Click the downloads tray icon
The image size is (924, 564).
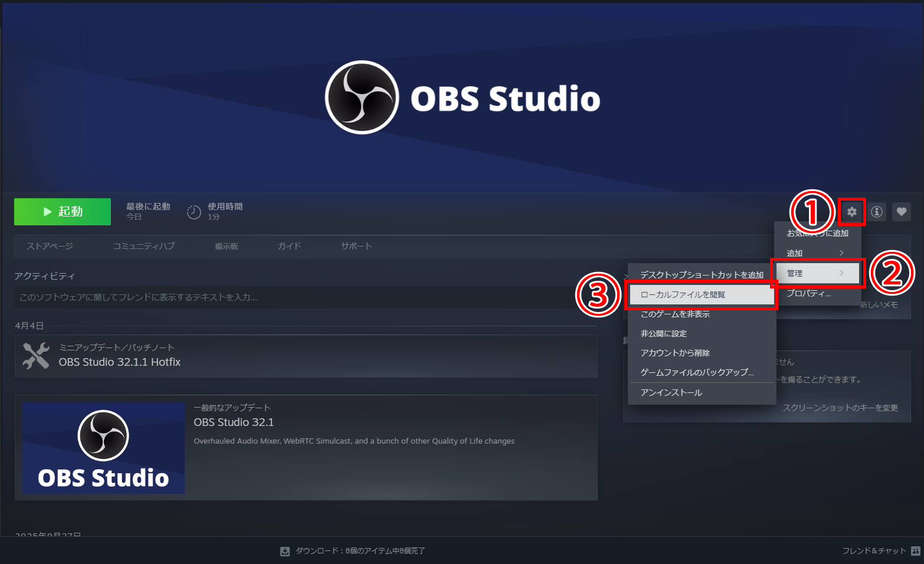[x=285, y=551]
